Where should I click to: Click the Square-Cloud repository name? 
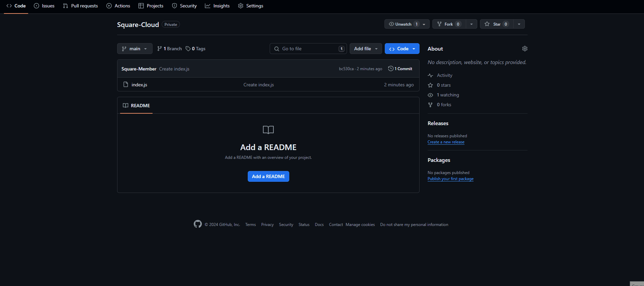(138, 25)
